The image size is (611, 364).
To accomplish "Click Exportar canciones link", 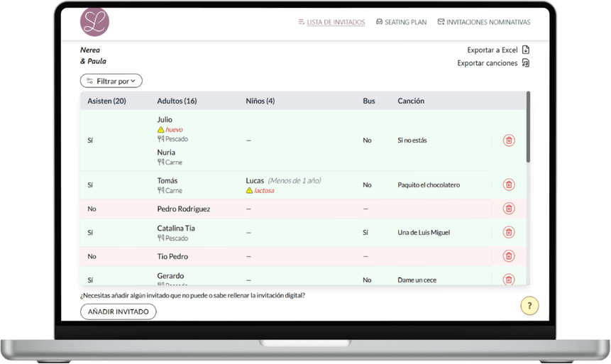I will pyautogui.click(x=487, y=63).
